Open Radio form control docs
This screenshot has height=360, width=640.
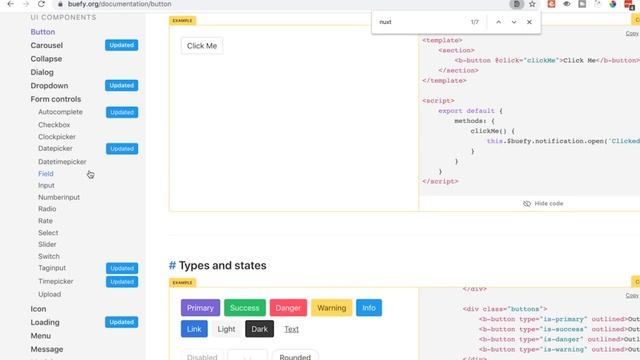click(x=47, y=209)
